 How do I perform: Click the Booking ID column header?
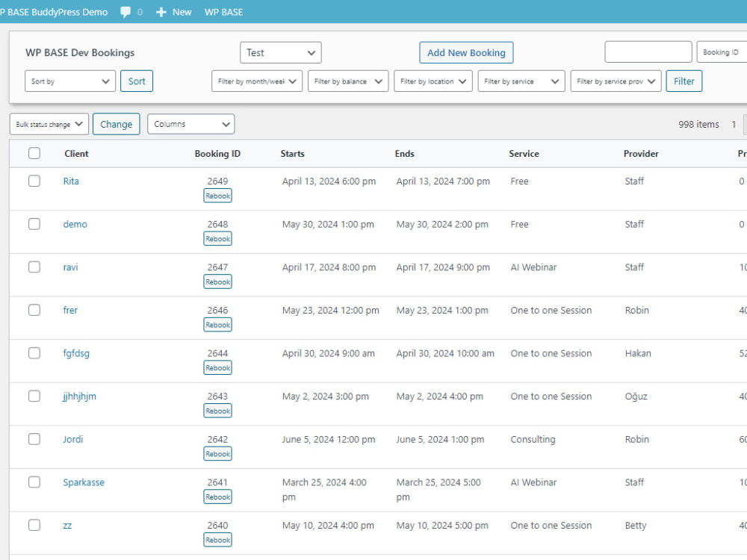[217, 153]
